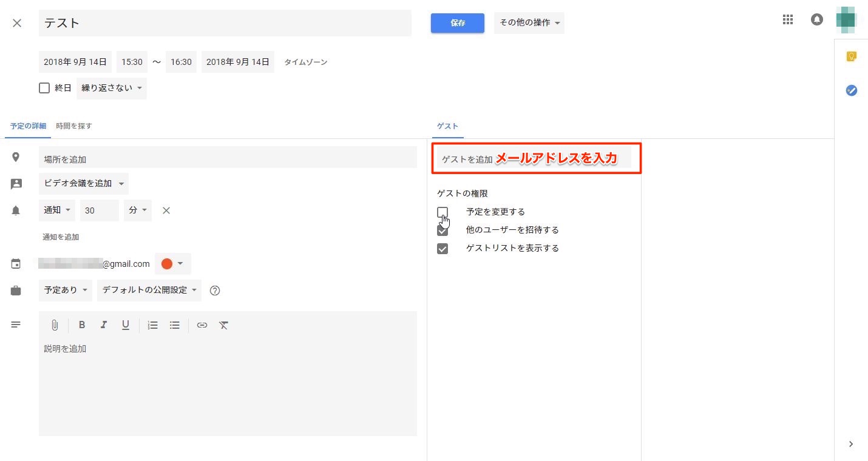
Task: Remove the 30-minute notification with the X
Action: (166, 210)
